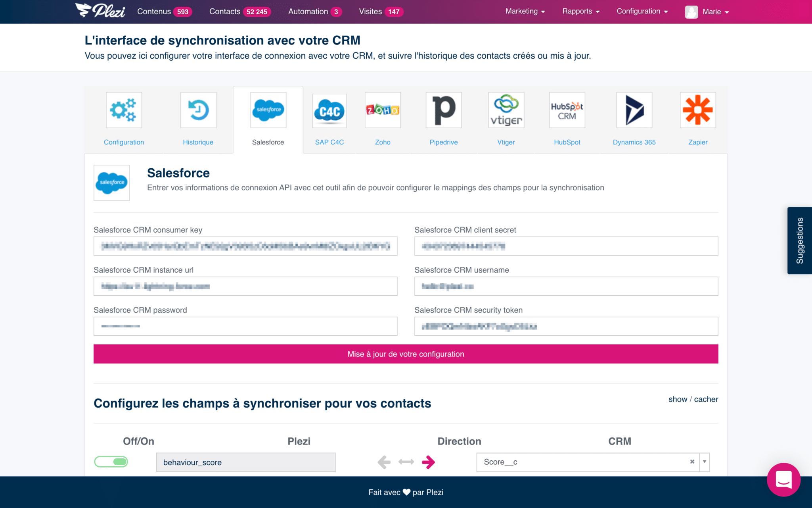The width and height of the screenshot is (812, 508).
Task: Select the Zapier asterisk icon
Action: (698, 110)
